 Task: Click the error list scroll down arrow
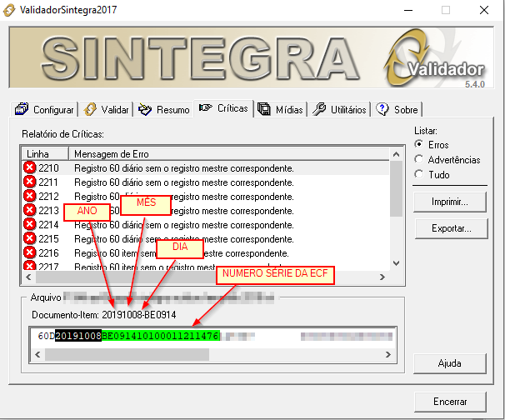click(x=397, y=263)
